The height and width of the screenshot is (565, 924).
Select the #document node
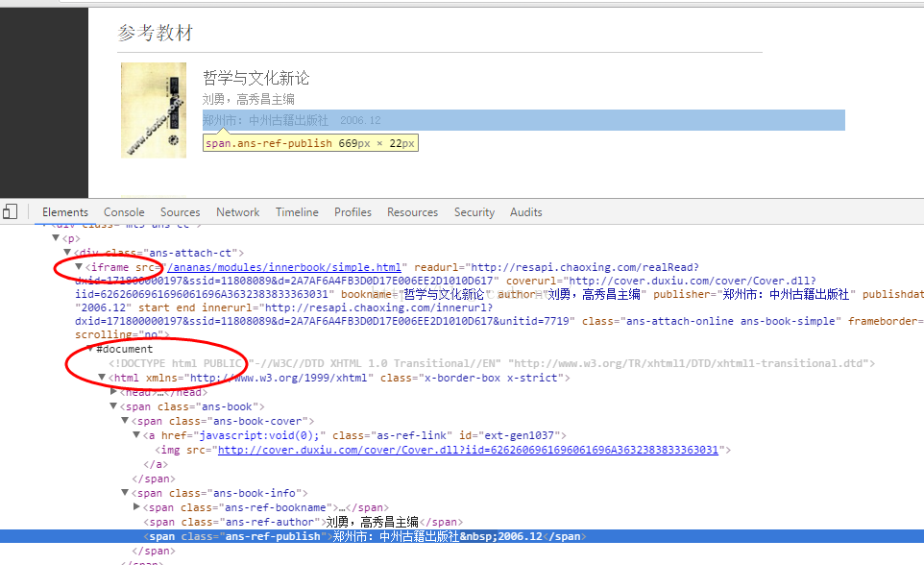tap(124, 349)
